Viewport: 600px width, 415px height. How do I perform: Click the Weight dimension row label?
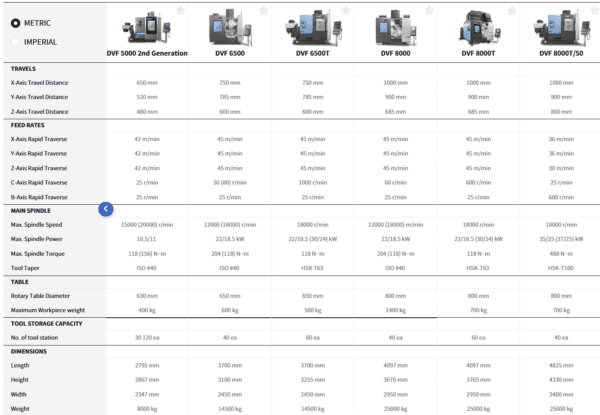[20, 409]
